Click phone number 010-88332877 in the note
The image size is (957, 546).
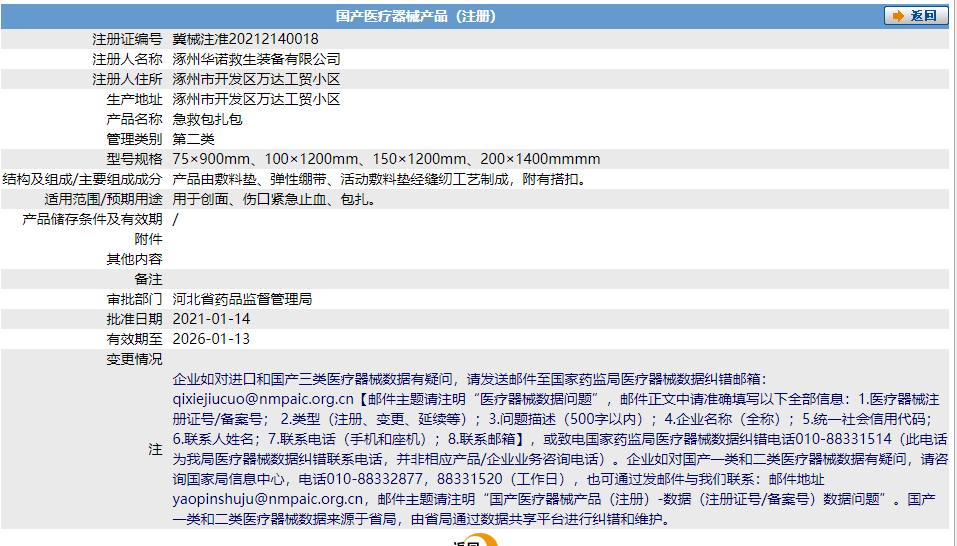pyautogui.click(x=375, y=480)
